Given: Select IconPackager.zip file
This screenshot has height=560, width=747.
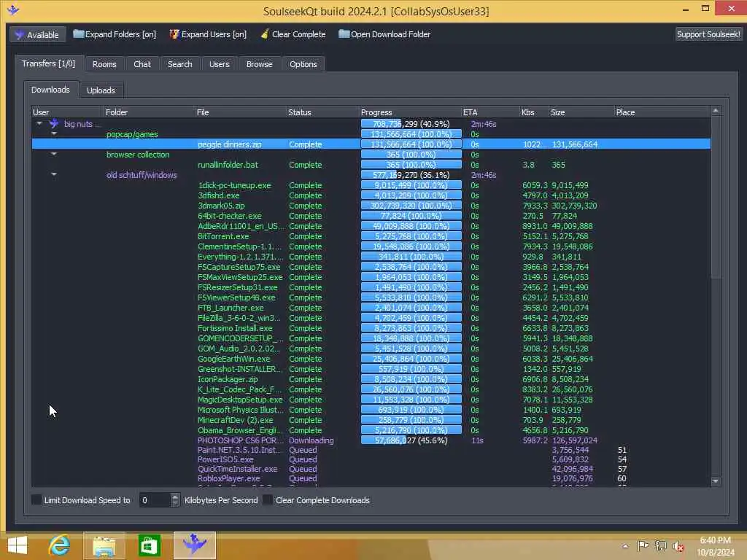Looking at the screenshot, I should [x=228, y=379].
